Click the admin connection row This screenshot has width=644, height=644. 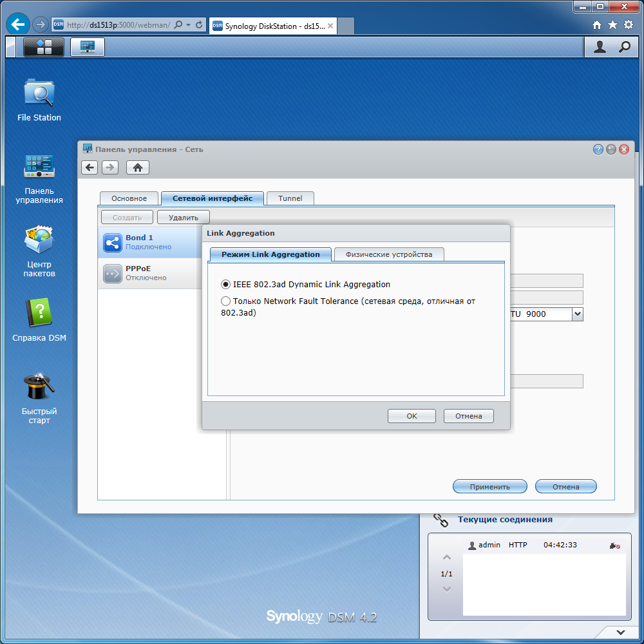tap(544, 545)
